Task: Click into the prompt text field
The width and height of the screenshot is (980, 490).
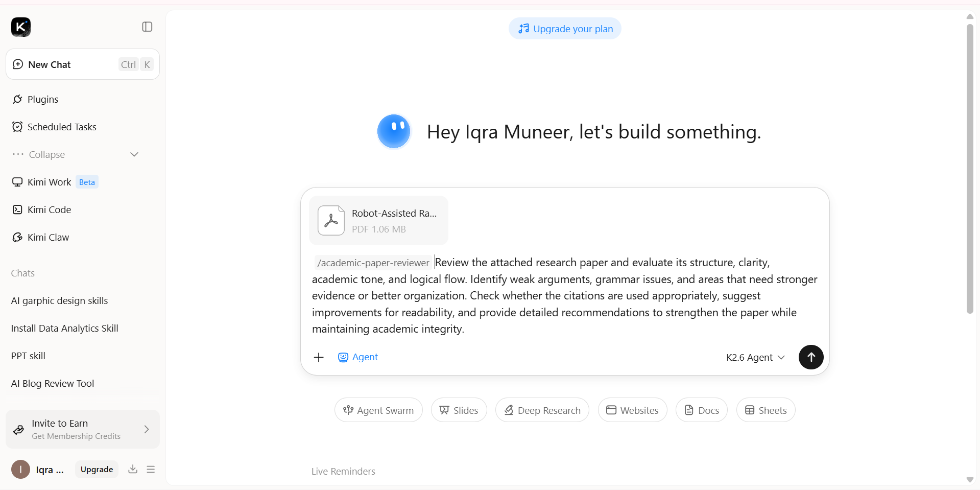Action: pos(565,296)
